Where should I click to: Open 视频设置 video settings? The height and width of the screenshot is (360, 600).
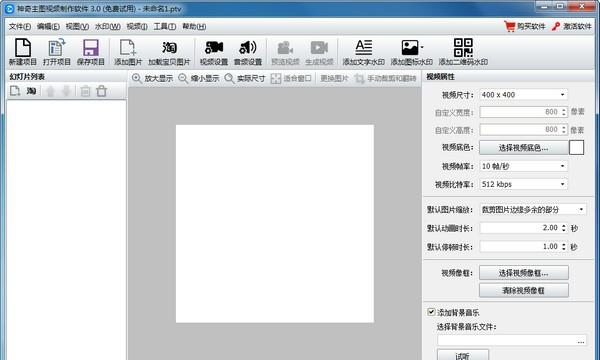pos(214,52)
